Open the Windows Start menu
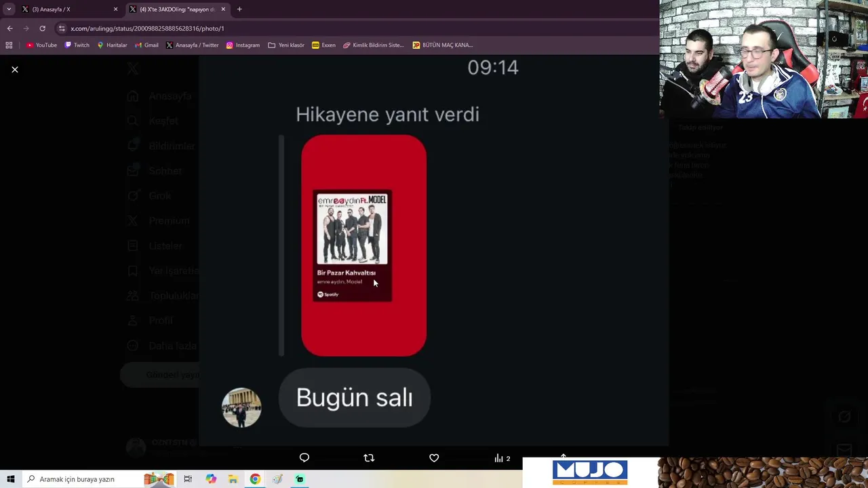 [x=10, y=479]
